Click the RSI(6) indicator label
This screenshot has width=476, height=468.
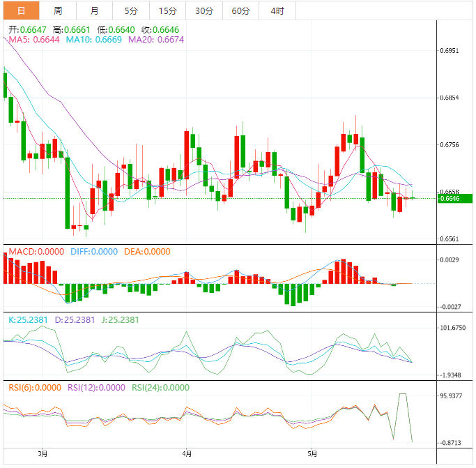click(32, 388)
